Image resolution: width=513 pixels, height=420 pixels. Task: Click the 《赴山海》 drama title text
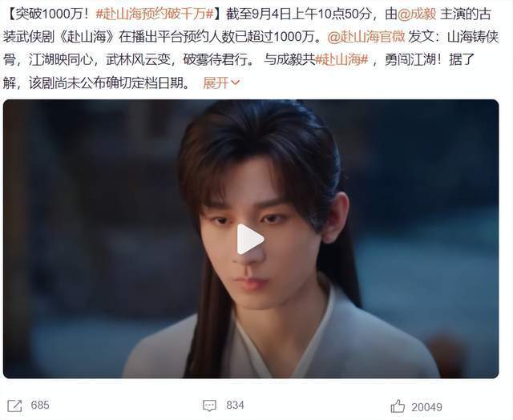[87, 37]
